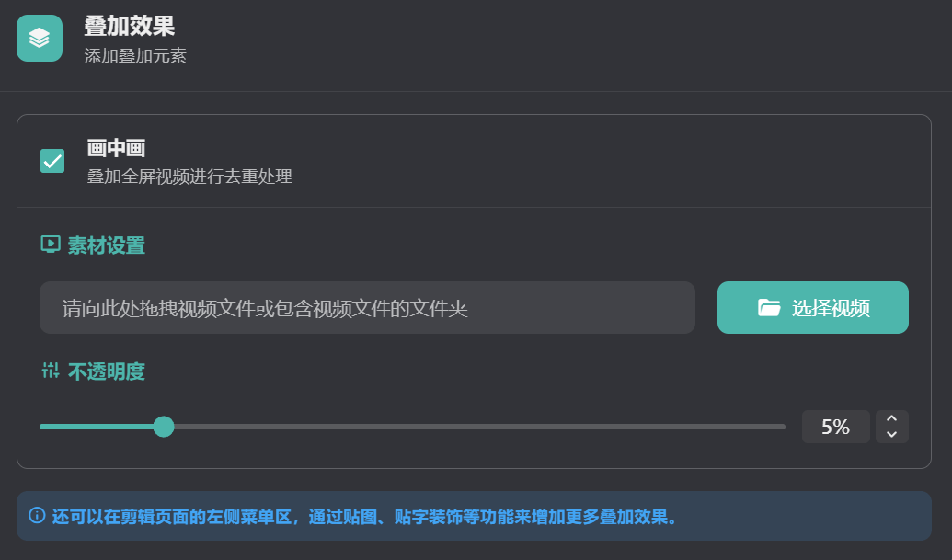The image size is (952, 560).
Task: Click the 素材设置 section heading
Action: pyautogui.click(x=106, y=246)
